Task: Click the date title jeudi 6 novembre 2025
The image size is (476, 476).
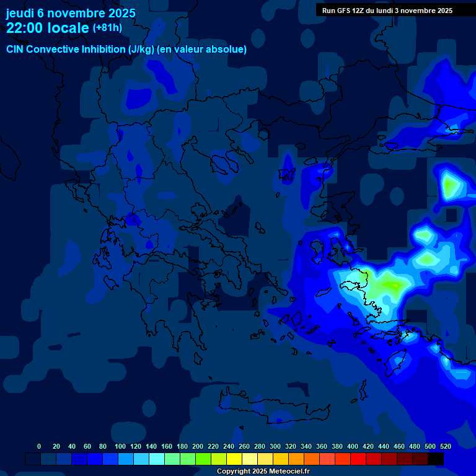Action: click(x=71, y=13)
